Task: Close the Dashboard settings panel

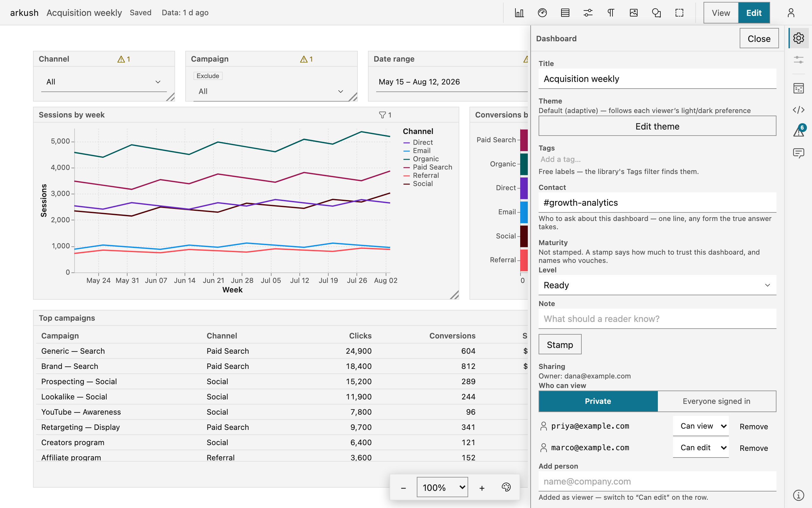Action: point(759,39)
